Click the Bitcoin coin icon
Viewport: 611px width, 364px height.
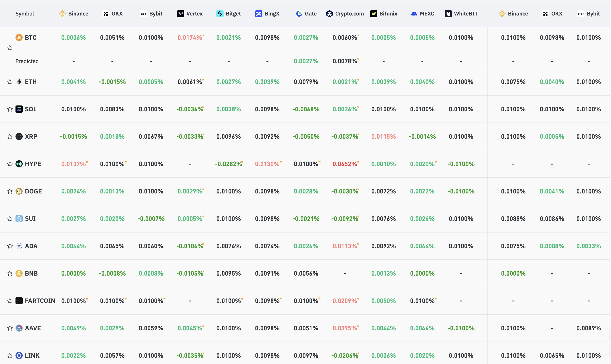(19, 37)
